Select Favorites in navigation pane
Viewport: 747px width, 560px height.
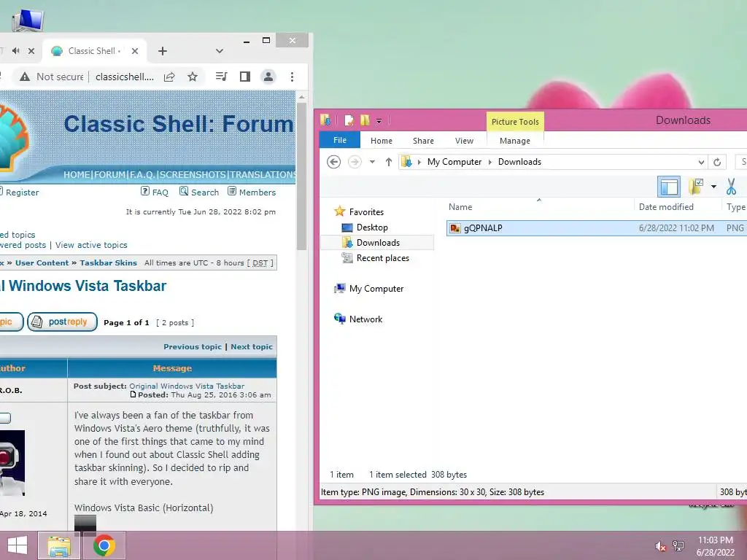click(x=366, y=212)
